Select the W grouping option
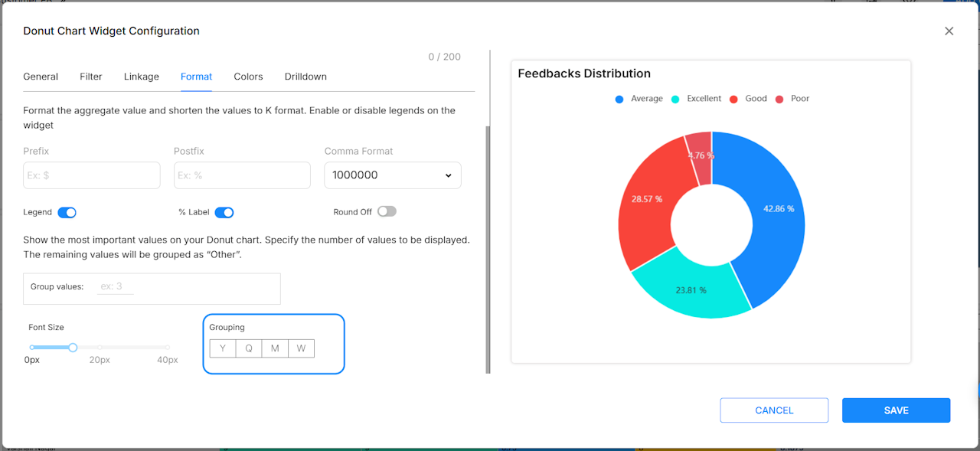Image resolution: width=980 pixels, height=451 pixels. [x=301, y=348]
